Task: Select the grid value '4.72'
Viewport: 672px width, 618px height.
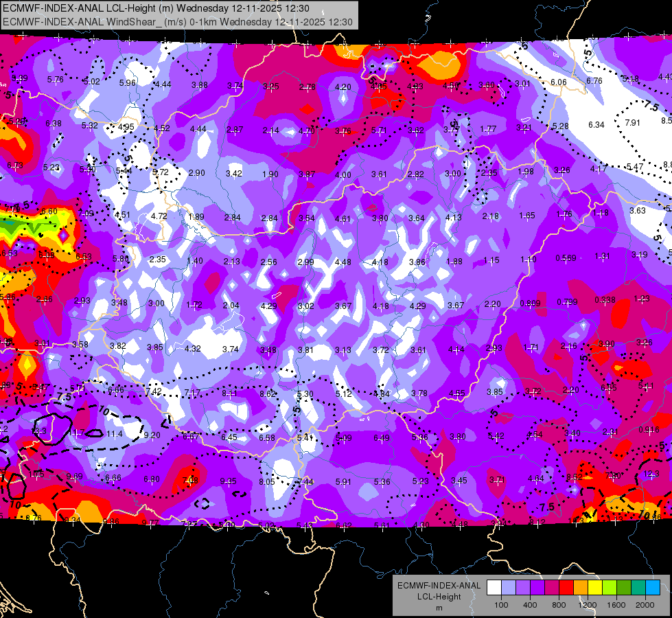Action: coord(159,216)
